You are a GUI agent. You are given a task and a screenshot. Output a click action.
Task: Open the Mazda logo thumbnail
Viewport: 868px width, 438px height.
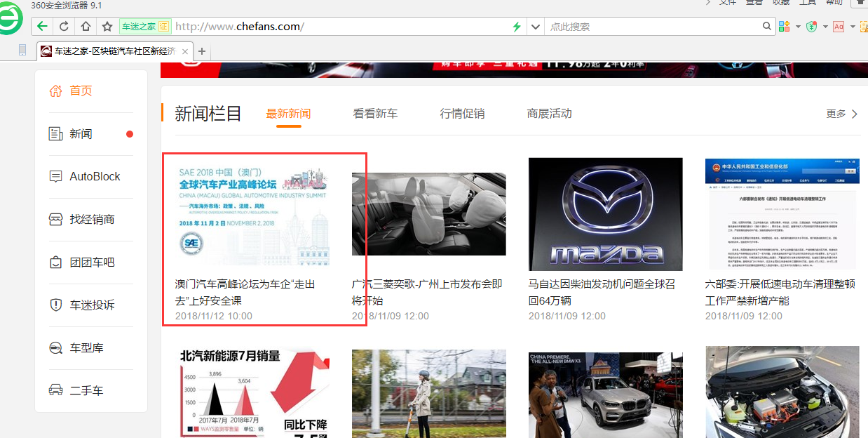tap(606, 214)
